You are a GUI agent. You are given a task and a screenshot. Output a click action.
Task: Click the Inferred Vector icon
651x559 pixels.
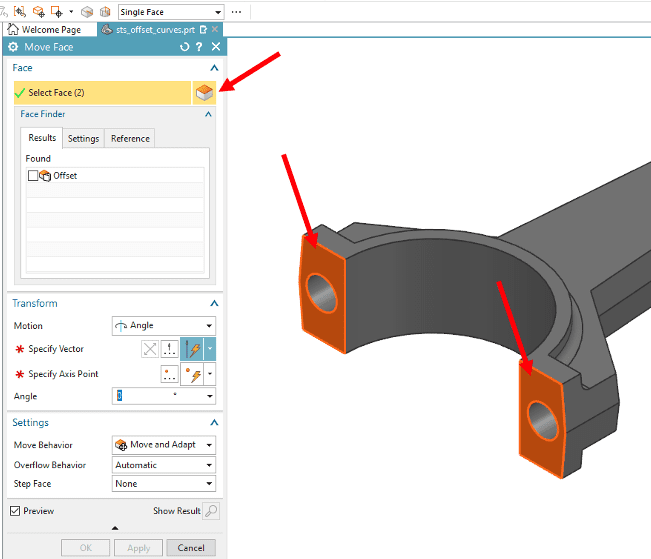tap(192, 349)
